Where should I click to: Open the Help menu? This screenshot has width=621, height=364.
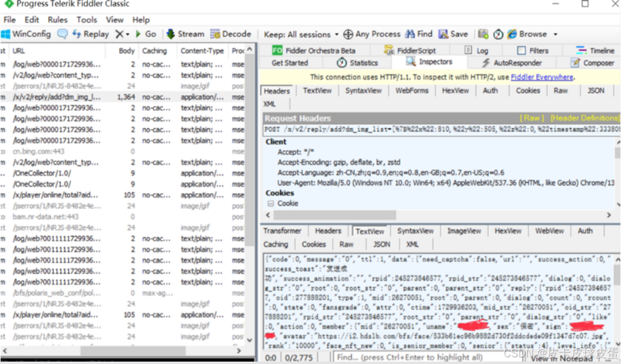click(141, 20)
